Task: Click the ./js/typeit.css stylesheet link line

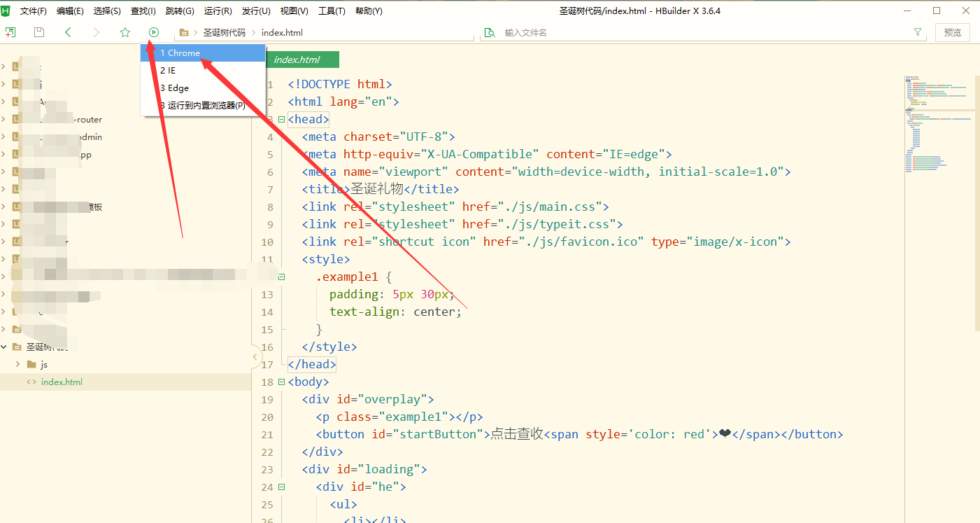Action: (x=462, y=224)
